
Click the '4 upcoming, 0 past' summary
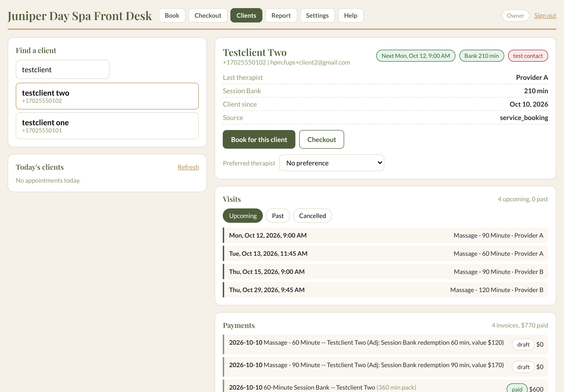tap(523, 199)
